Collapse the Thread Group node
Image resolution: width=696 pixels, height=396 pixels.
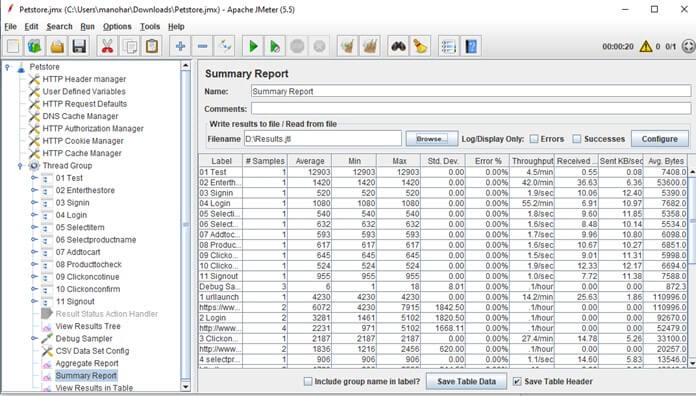[x=20, y=166]
